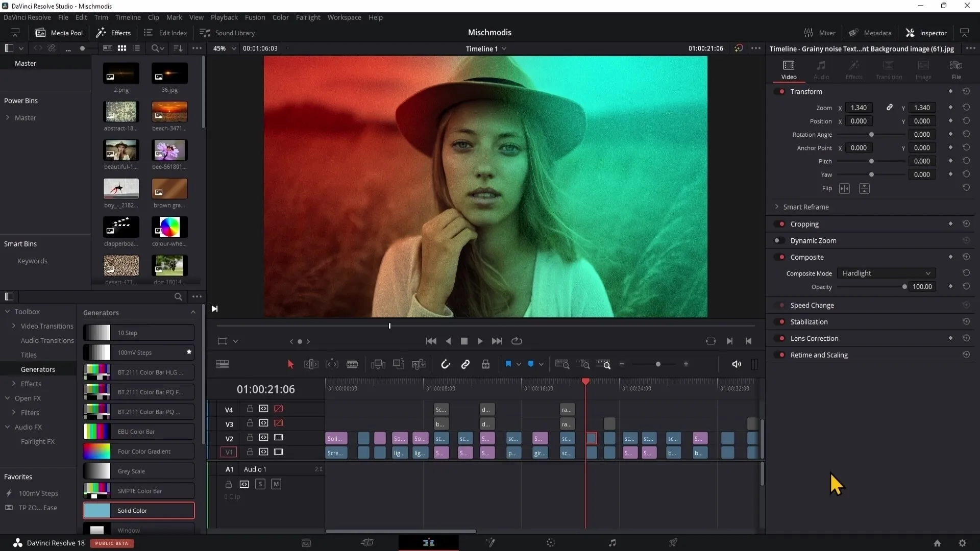Screen dimensions: 980x551
Task: Flip the clip horizontally
Action: 845,189
